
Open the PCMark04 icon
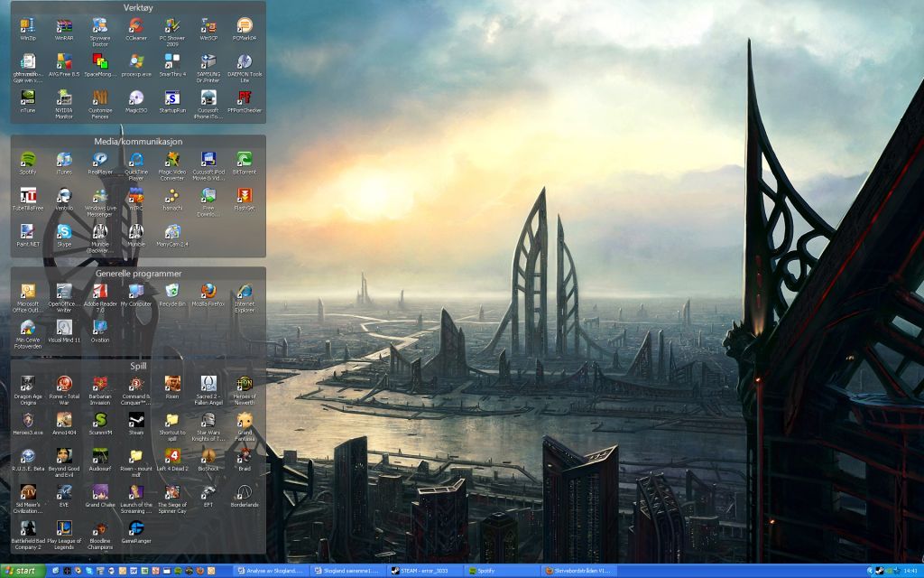point(245,30)
